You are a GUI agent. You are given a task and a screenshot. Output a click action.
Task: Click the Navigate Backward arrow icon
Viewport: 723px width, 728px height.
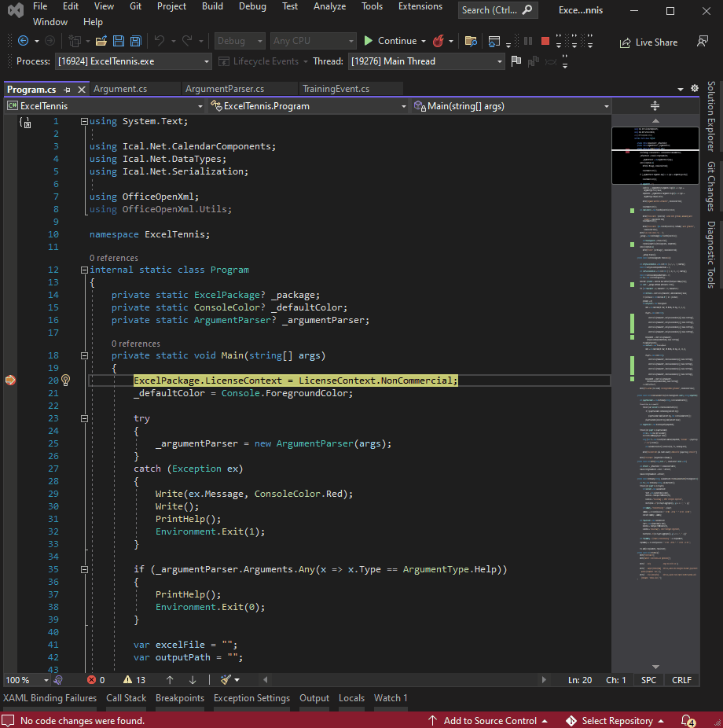pyautogui.click(x=23, y=40)
